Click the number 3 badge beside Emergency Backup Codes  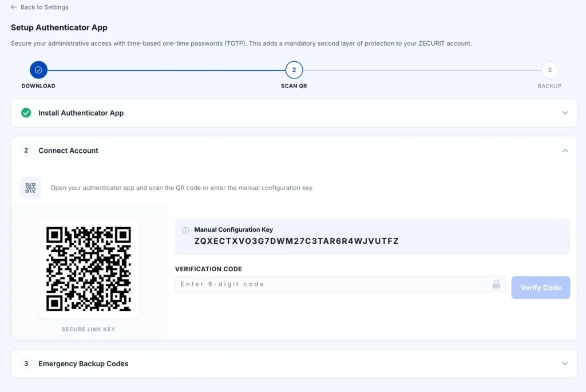26,363
